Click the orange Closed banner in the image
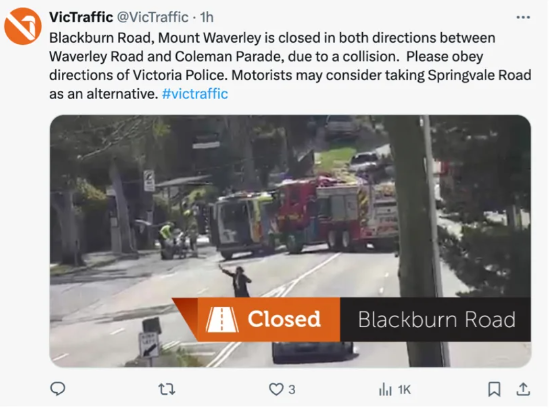Screen dimensions: 549x408 pyautogui.click(x=256, y=319)
